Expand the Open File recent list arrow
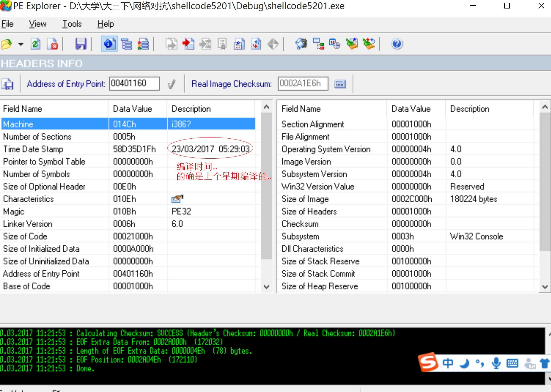551x392 pixels. tap(21, 44)
